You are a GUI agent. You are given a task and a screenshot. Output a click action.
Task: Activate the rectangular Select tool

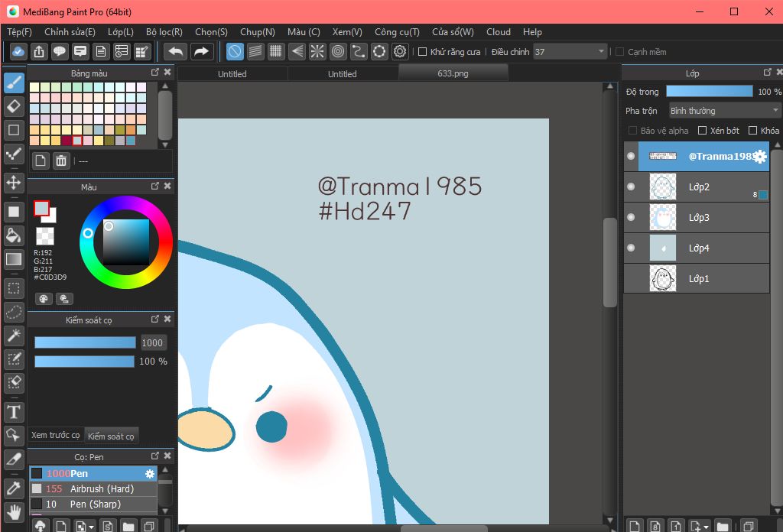tap(14, 288)
